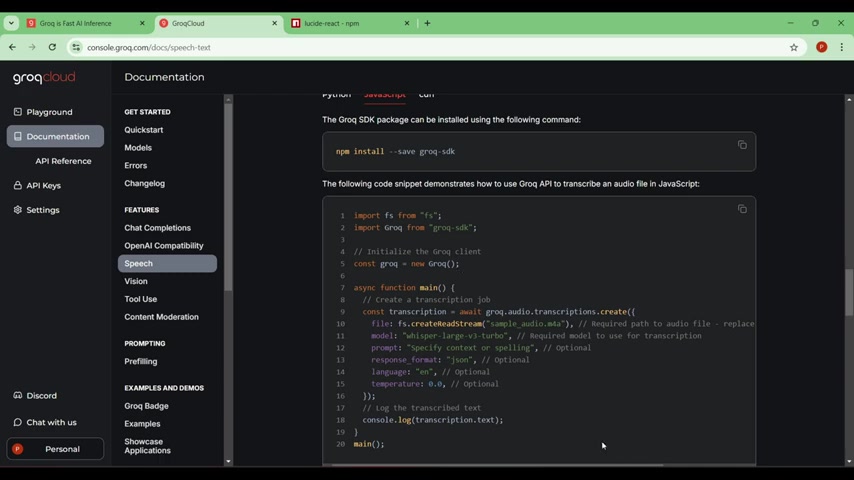854x480 pixels.
Task: Open a new browser tab
Action: 428,23
